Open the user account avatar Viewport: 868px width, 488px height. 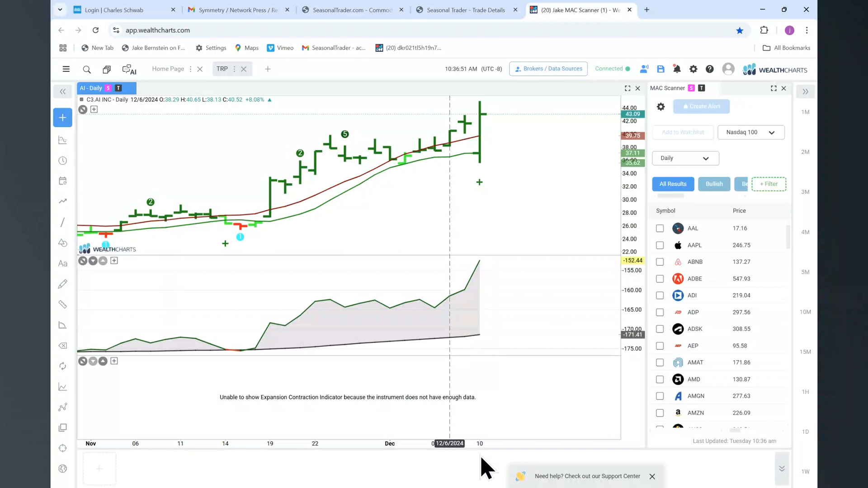pos(728,69)
